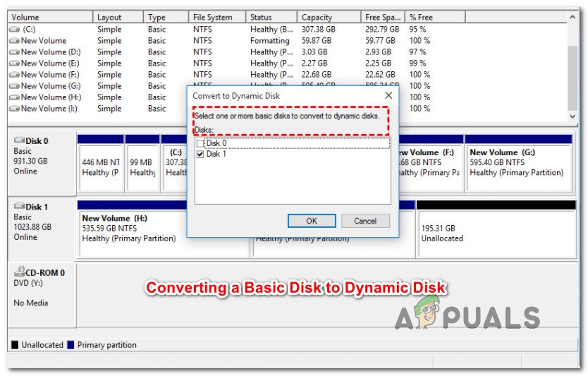Viewport: 588px width, 376px height.
Task: Select the 195.31 GB Unallocated space
Action: coord(496,229)
